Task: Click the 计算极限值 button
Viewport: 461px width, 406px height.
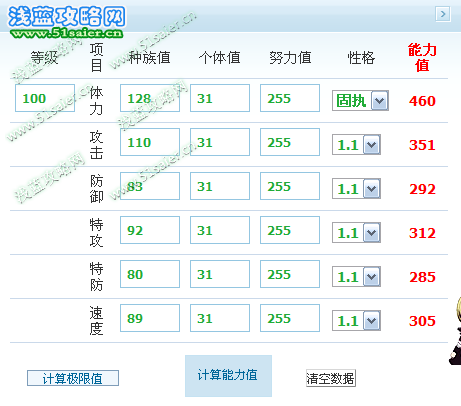Action: coord(73,378)
